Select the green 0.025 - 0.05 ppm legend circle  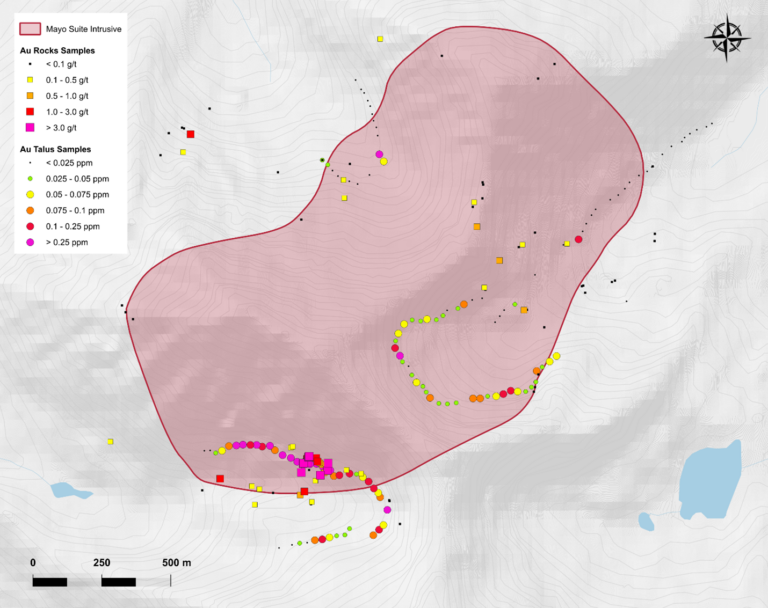click(31, 178)
